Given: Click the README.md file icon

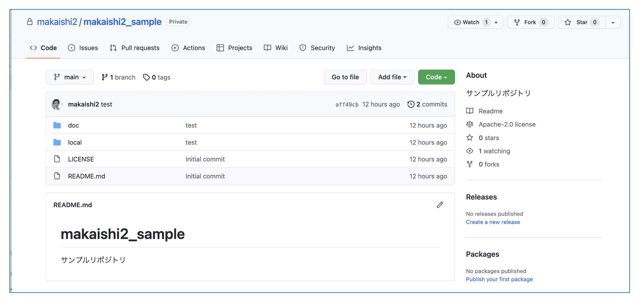Looking at the screenshot, I should (x=57, y=176).
